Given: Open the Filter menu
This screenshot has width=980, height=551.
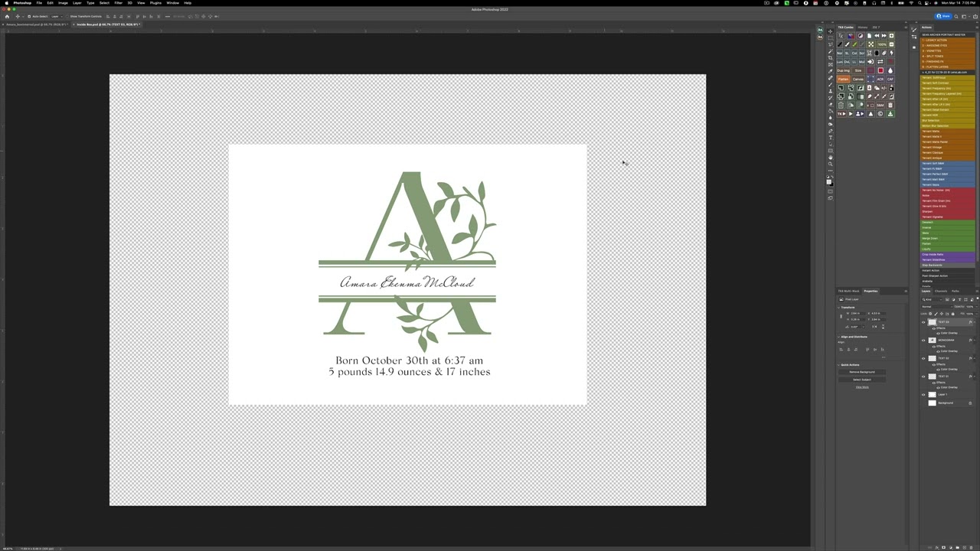Looking at the screenshot, I should [119, 3].
